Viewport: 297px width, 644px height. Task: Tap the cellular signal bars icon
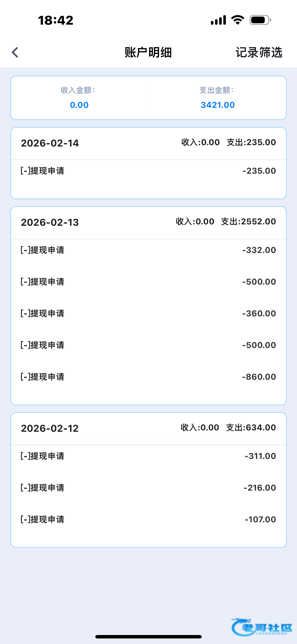click(x=218, y=20)
